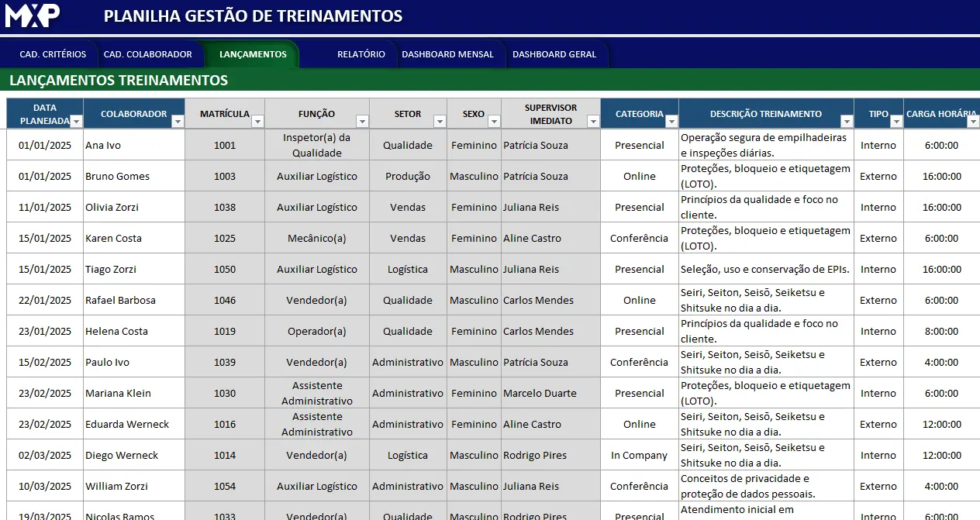Expand the Categoria column filter
980x520 pixels.
(x=671, y=121)
